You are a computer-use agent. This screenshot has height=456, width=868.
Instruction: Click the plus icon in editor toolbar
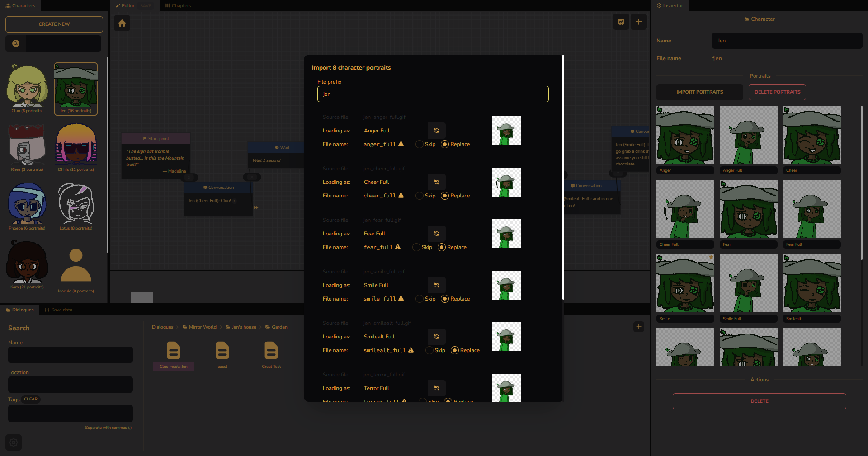click(x=639, y=22)
